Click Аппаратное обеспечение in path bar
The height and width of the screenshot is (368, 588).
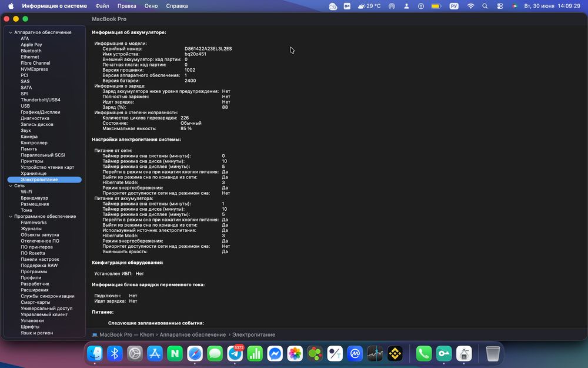(x=193, y=334)
